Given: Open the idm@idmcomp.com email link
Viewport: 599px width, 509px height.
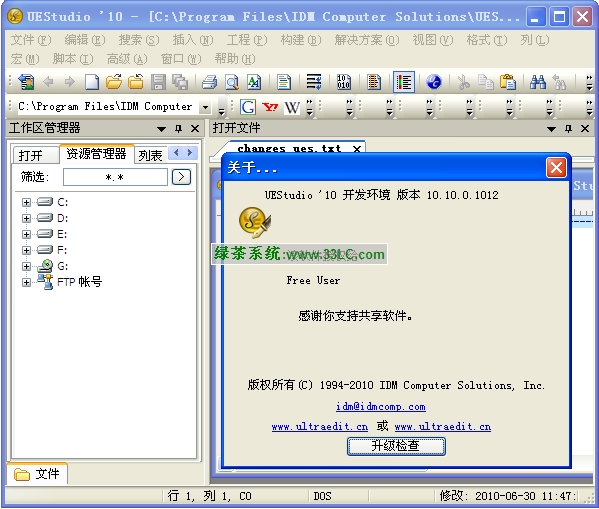Looking at the screenshot, I should 380,407.
